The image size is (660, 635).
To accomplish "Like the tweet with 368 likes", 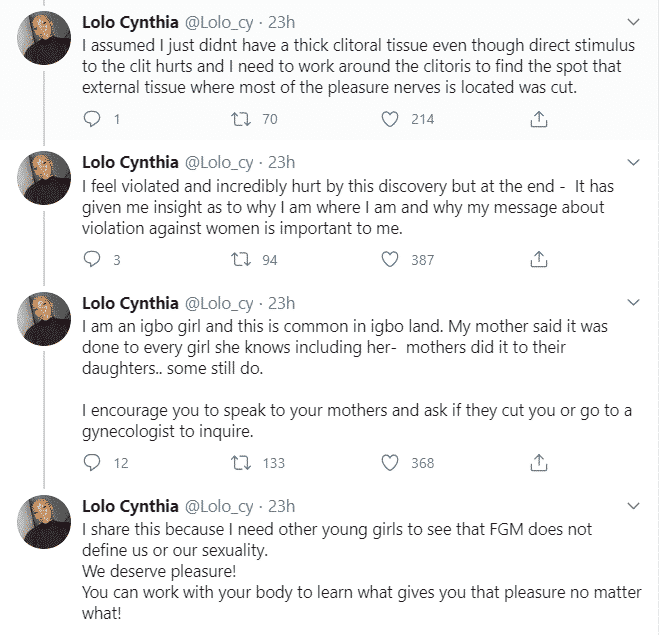I will (391, 462).
